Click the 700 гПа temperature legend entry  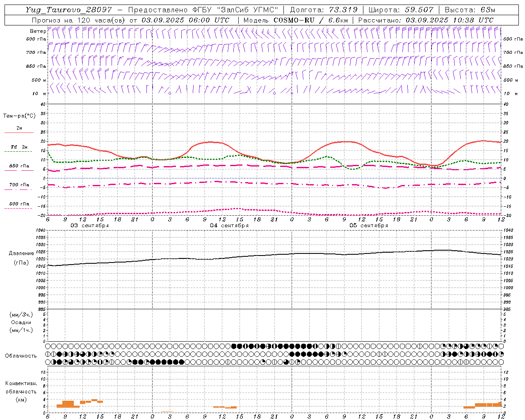pyautogui.click(x=19, y=185)
